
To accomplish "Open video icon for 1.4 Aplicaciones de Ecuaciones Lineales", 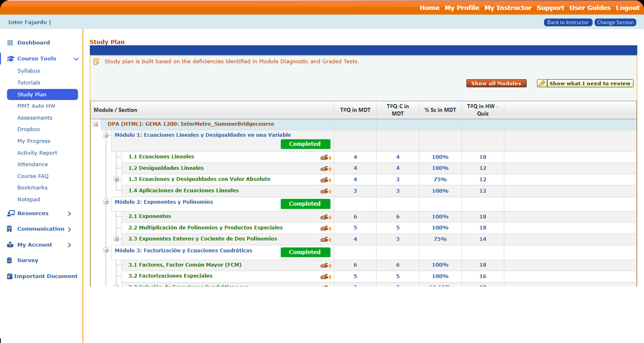I will tap(325, 191).
